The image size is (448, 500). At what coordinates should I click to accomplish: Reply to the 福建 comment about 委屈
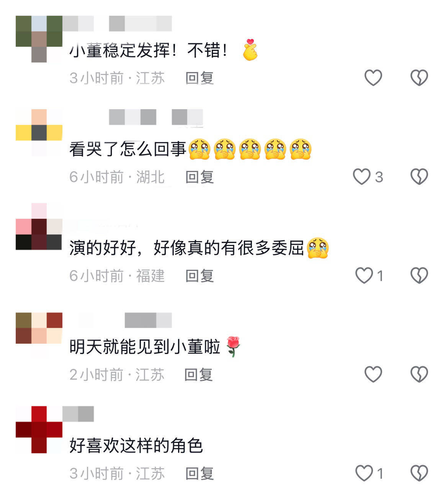199,276
